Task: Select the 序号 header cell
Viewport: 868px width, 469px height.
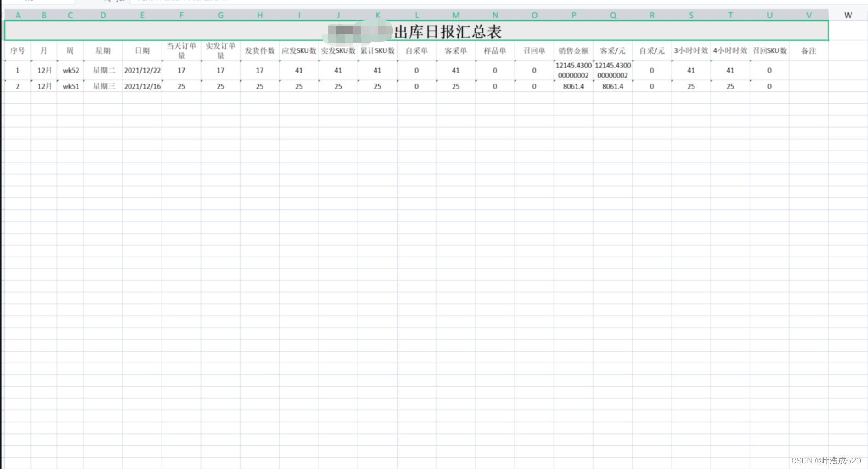Action: pyautogui.click(x=18, y=50)
